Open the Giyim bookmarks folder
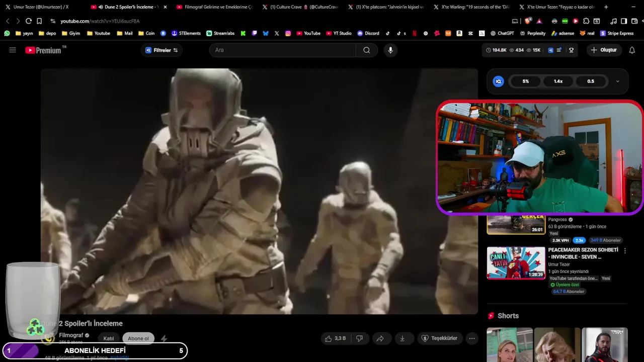 click(x=71, y=33)
